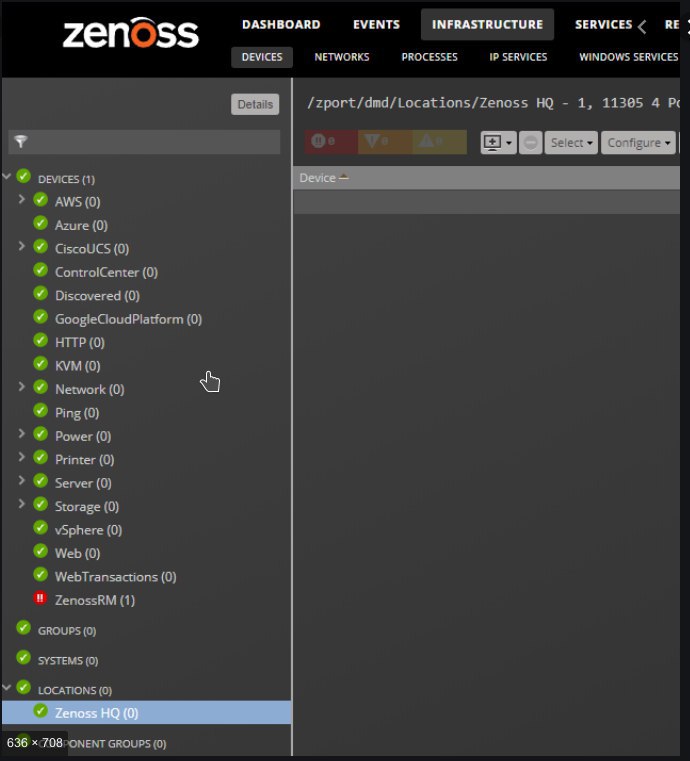
Task: Select HTTP (0) in the tree
Action: [x=80, y=343]
